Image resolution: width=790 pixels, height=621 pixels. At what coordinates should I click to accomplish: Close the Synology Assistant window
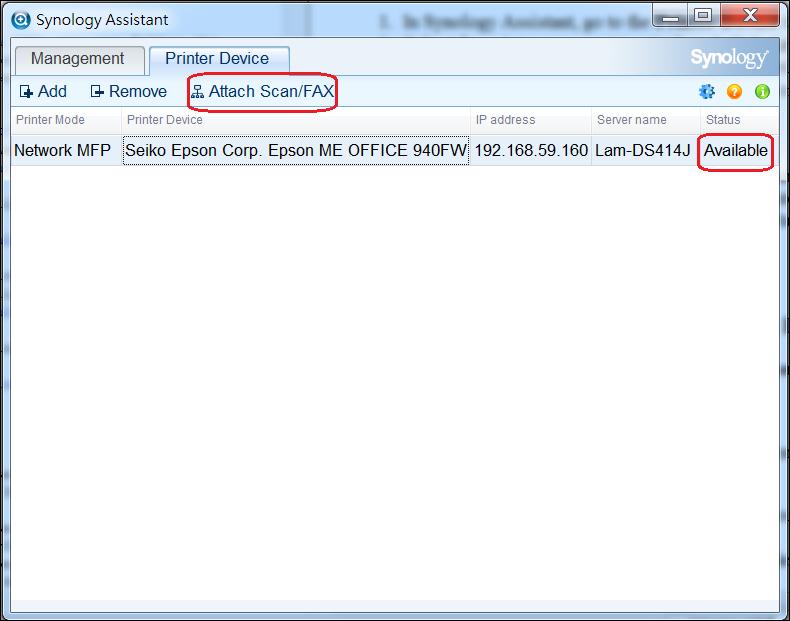(x=750, y=16)
